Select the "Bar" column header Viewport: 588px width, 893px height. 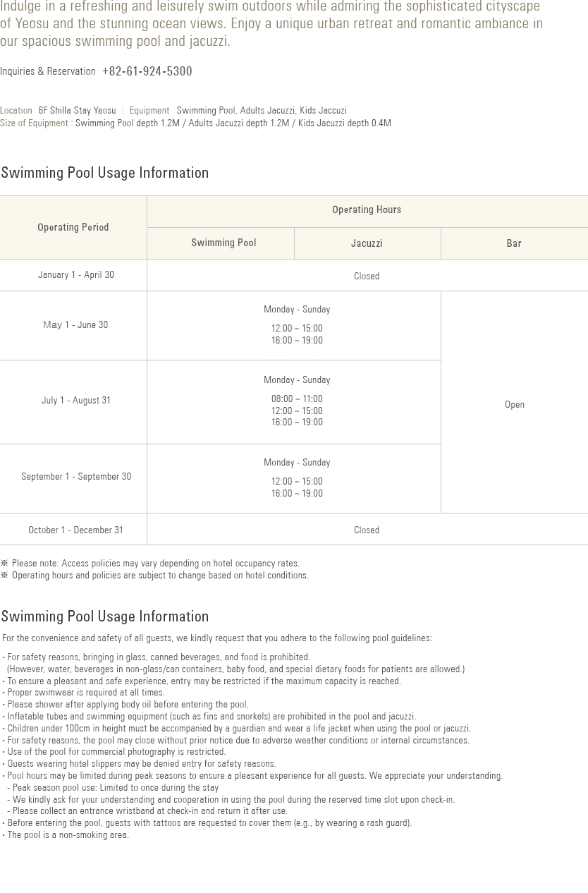pos(514,243)
